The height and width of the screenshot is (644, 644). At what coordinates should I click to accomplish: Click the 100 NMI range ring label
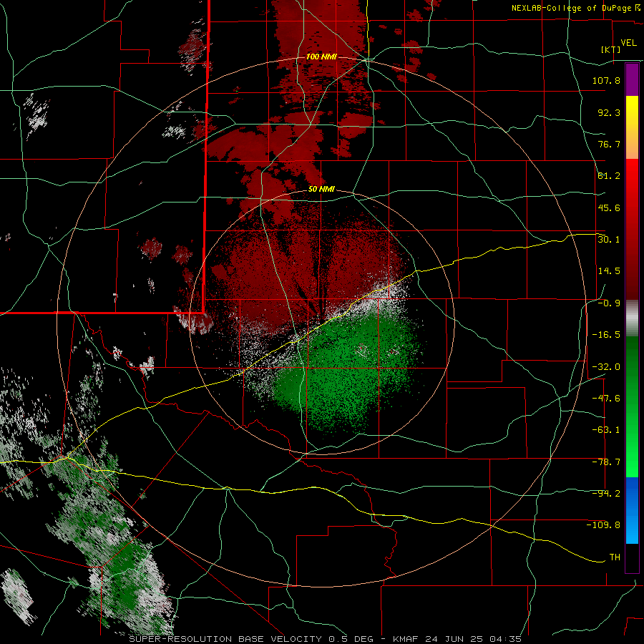(321, 57)
